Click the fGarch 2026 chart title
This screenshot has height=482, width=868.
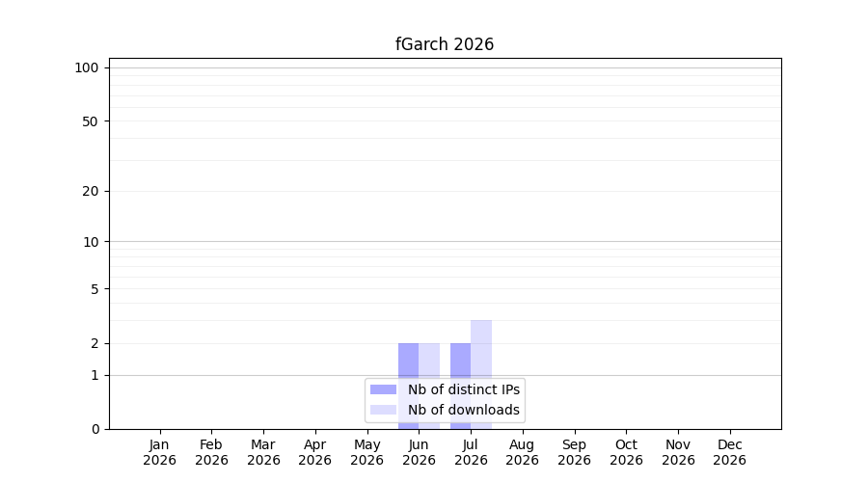click(x=445, y=44)
